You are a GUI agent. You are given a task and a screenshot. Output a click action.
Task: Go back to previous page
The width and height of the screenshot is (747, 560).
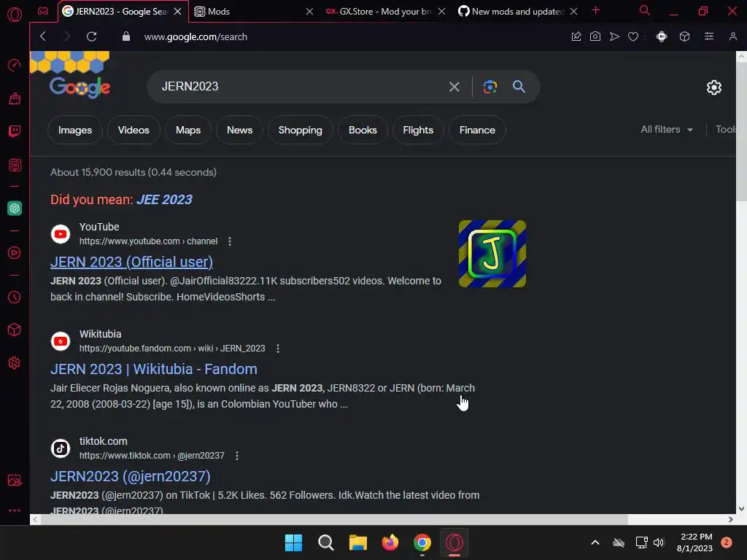[43, 36]
